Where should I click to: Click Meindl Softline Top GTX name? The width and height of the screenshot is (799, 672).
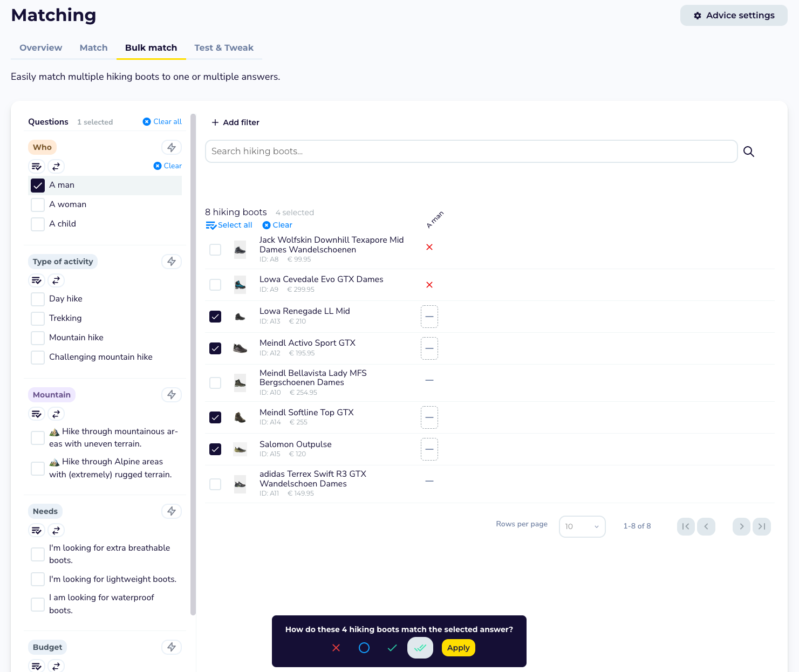click(x=306, y=413)
